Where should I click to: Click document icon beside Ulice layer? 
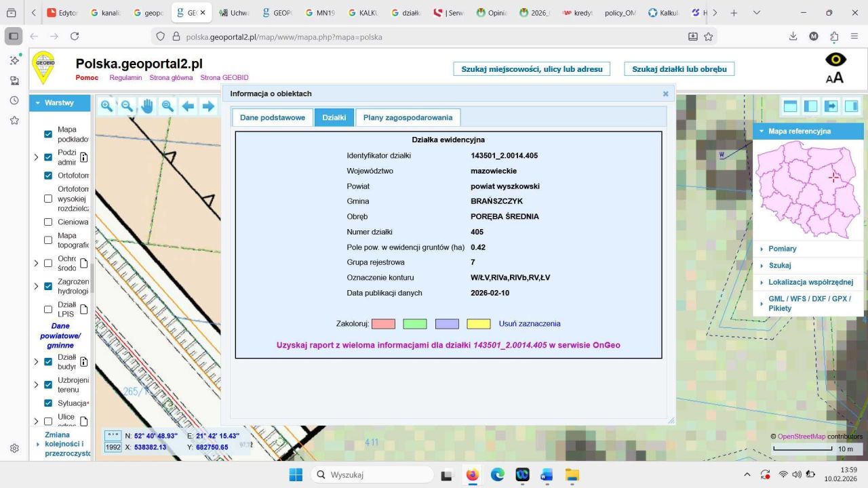coord(85,421)
